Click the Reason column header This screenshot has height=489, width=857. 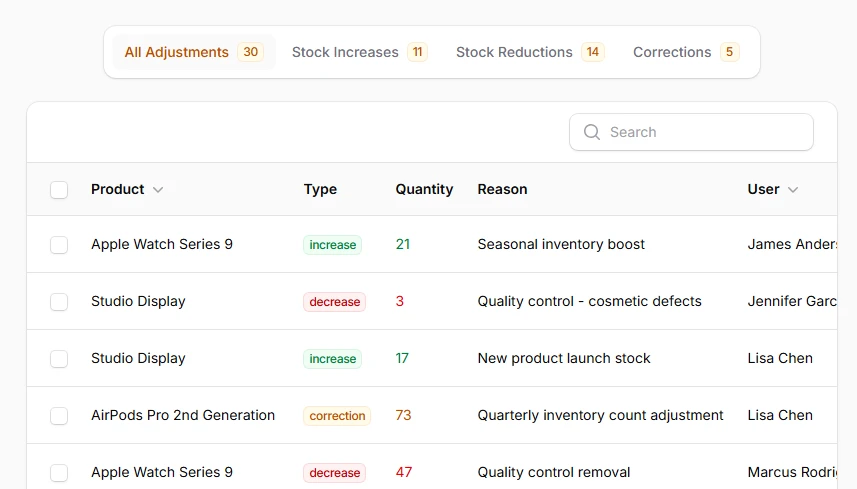click(502, 189)
